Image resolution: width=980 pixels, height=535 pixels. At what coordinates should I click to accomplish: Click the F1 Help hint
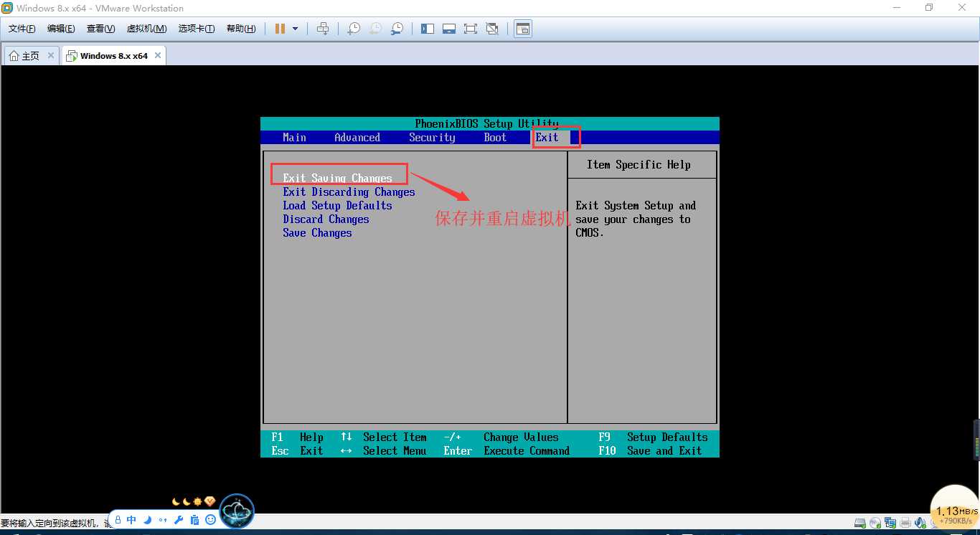tap(297, 437)
